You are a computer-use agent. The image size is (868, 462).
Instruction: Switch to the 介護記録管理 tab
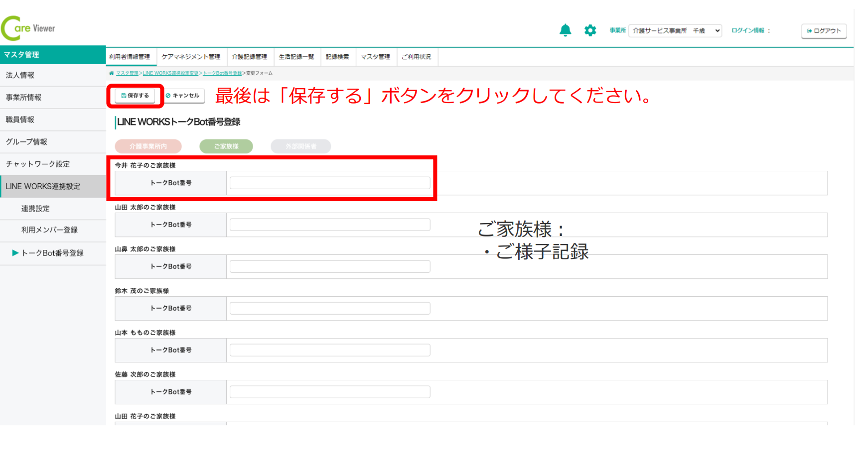click(x=249, y=57)
